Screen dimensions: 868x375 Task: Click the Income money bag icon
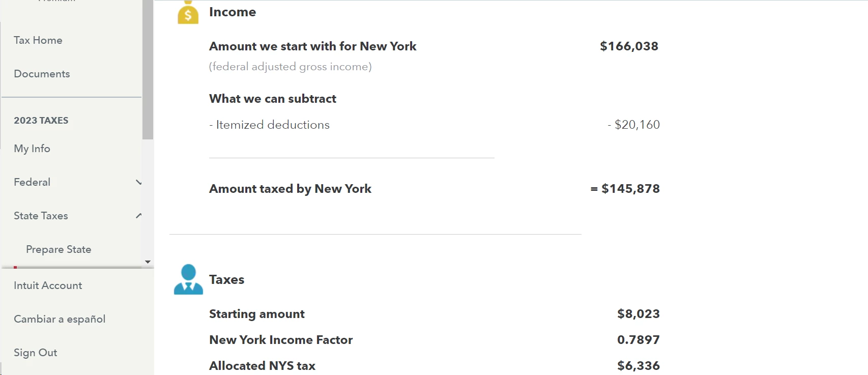pyautogui.click(x=188, y=13)
